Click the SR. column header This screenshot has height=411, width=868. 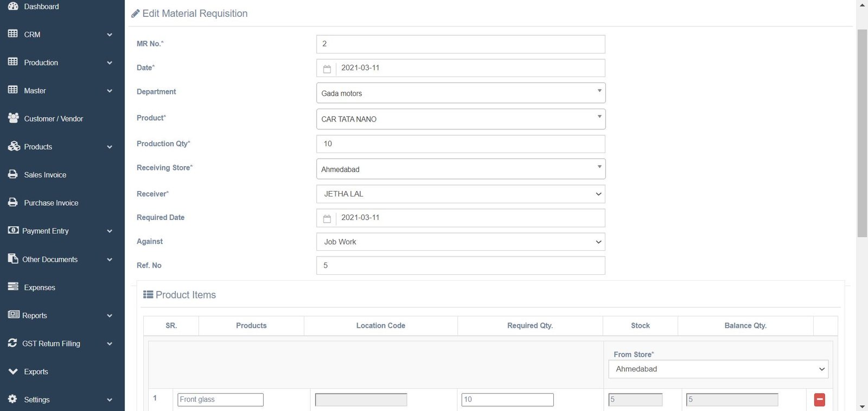(x=171, y=326)
